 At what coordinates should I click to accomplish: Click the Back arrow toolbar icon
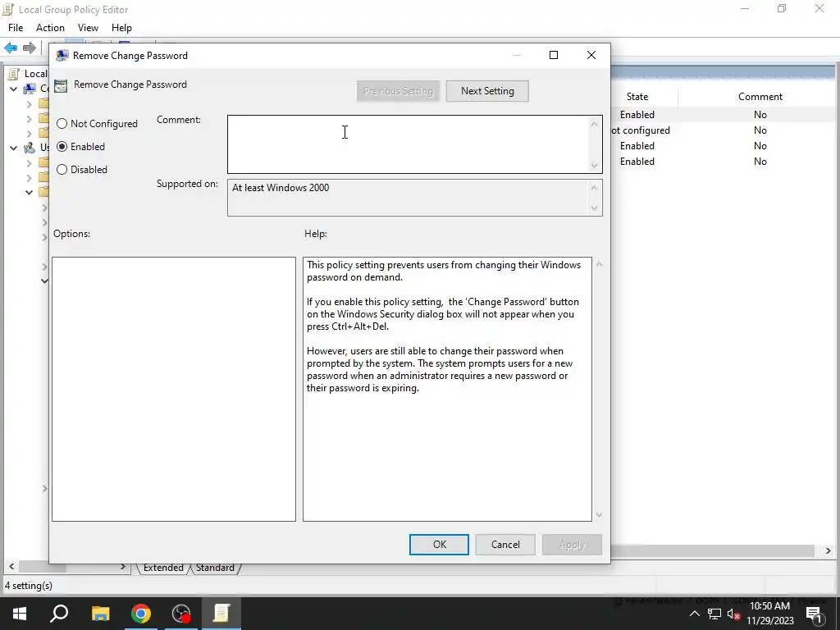[11, 48]
